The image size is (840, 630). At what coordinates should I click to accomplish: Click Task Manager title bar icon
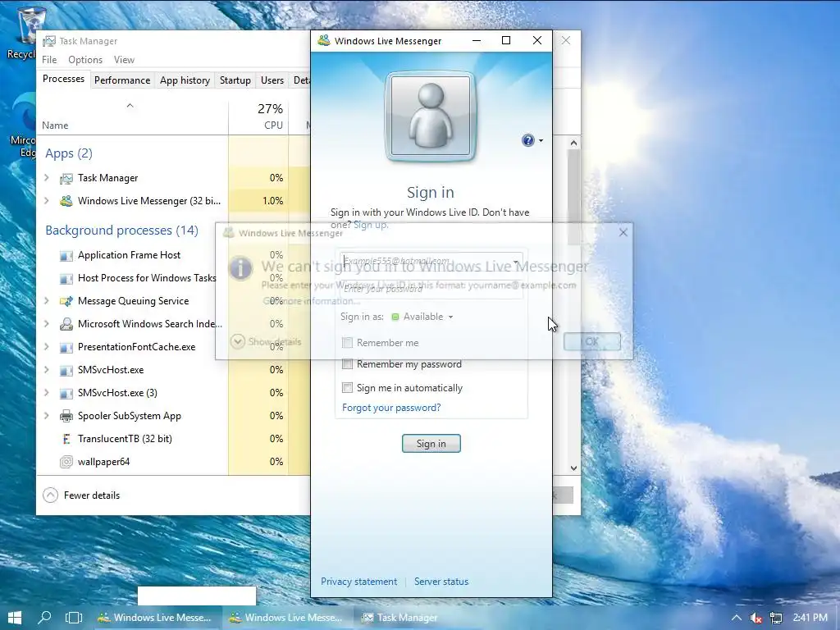[x=49, y=41]
